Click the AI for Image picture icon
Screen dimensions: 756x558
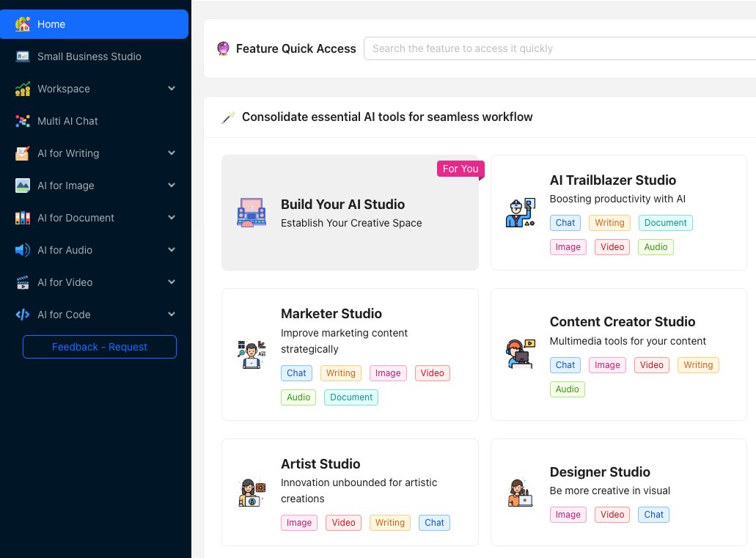pos(23,186)
